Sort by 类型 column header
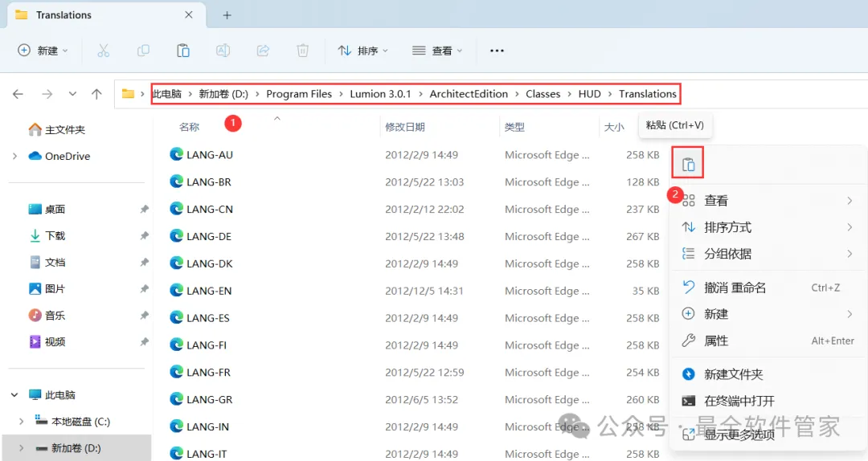This screenshot has height=461, width=868. 515,127
